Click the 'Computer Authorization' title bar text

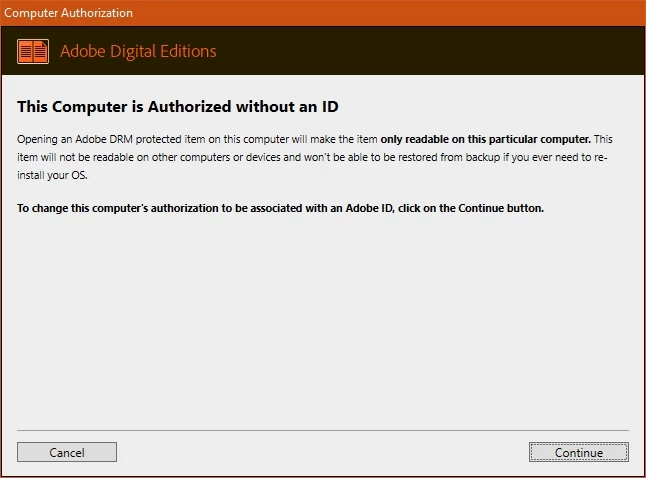pos(68,13)
